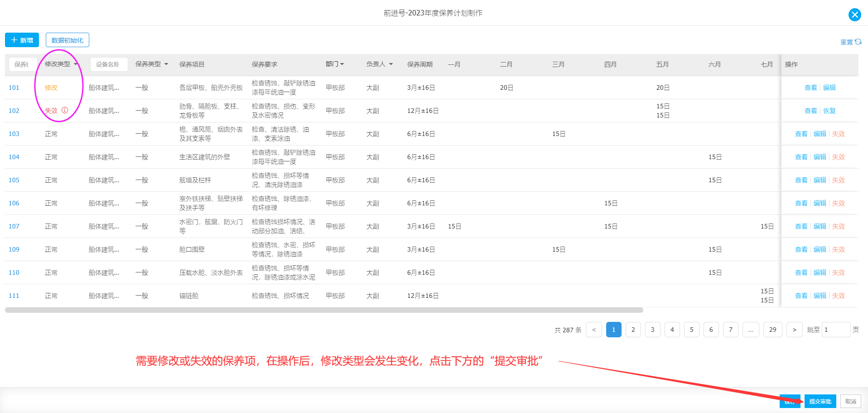The height and width of the screenshot is (413, 868).
Task: Click 查看 for row 101
Action: pyautogui.click(x=810, y=87)
